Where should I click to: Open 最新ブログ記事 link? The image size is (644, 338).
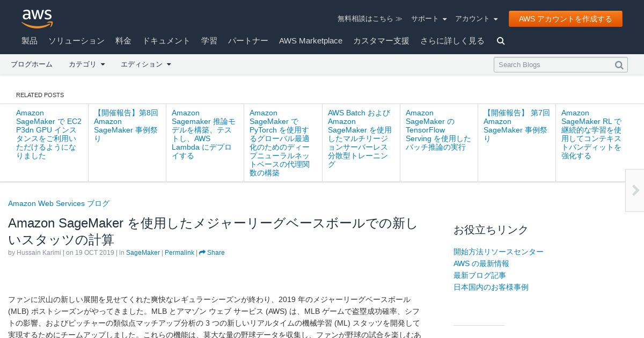coord(480,275)
